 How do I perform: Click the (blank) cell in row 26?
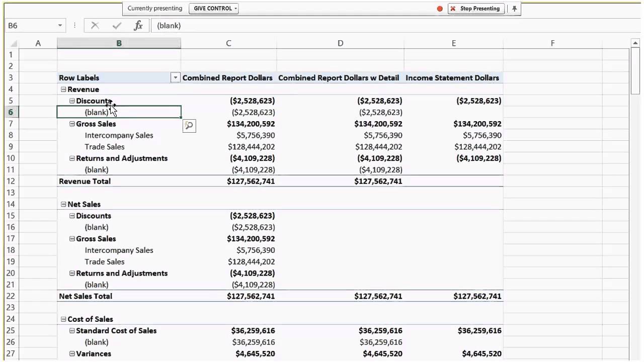point(97,342)
